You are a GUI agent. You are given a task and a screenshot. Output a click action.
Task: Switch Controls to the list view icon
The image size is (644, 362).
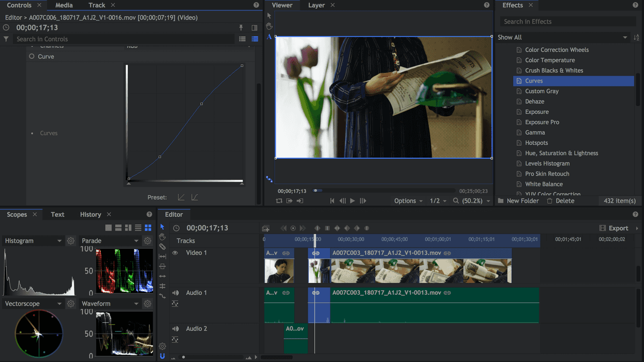pyautogui.click(x=242, y=39)
